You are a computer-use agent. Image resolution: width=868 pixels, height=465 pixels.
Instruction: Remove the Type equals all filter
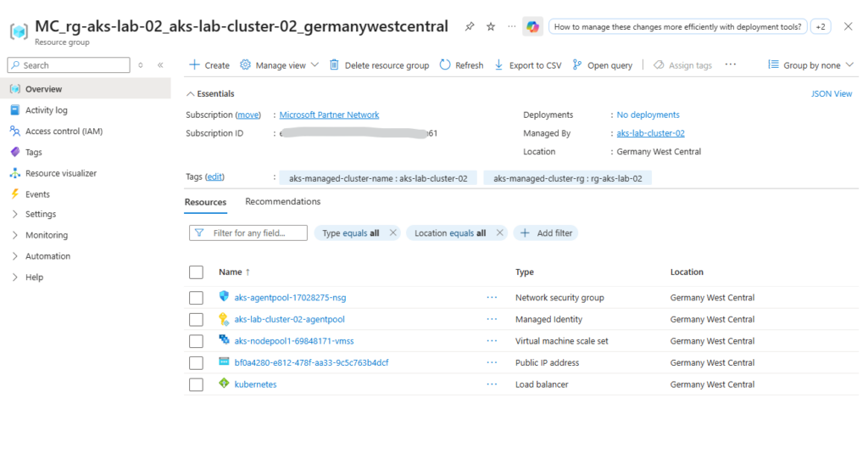pyautogui.click(x=392, y=232)
